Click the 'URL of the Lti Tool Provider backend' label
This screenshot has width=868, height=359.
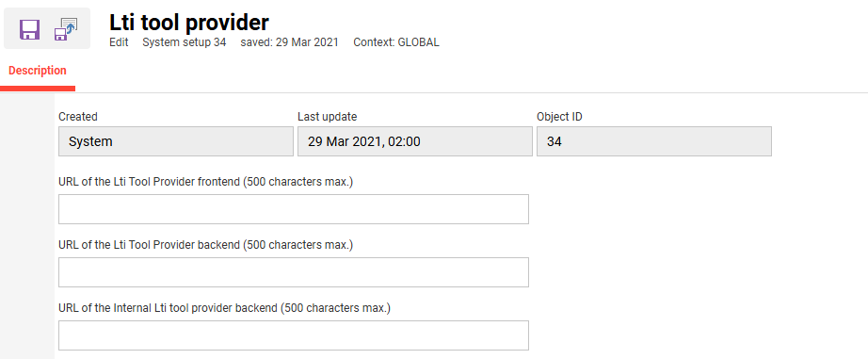tap(205, 245)
